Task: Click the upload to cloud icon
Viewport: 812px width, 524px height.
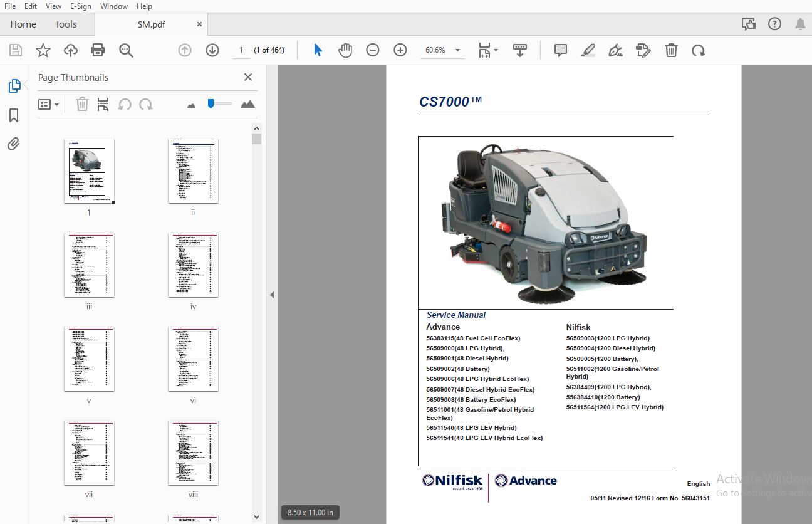Action: tap(71, 50)
